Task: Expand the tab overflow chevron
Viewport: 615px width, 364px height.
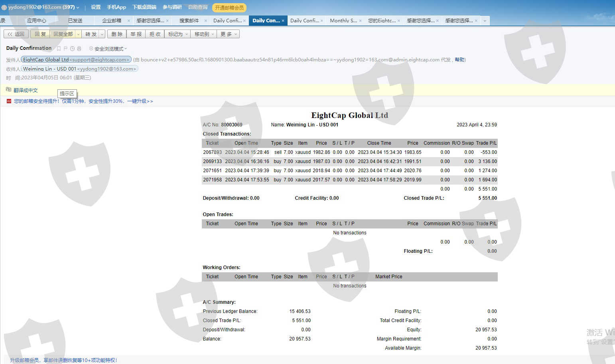Action: pyautogui.click(x=485, y=21)
